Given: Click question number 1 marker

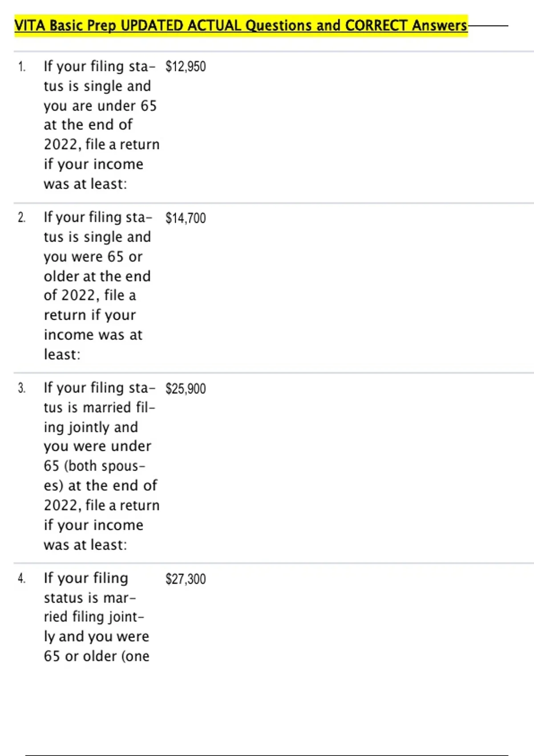Looking at the screenshot, I should point(22,67).
